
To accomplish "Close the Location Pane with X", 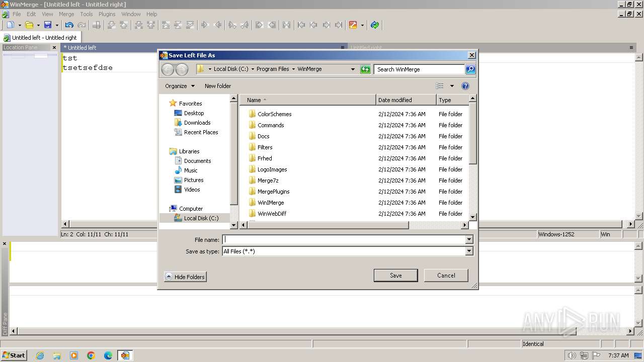I will tap(54, 48).
